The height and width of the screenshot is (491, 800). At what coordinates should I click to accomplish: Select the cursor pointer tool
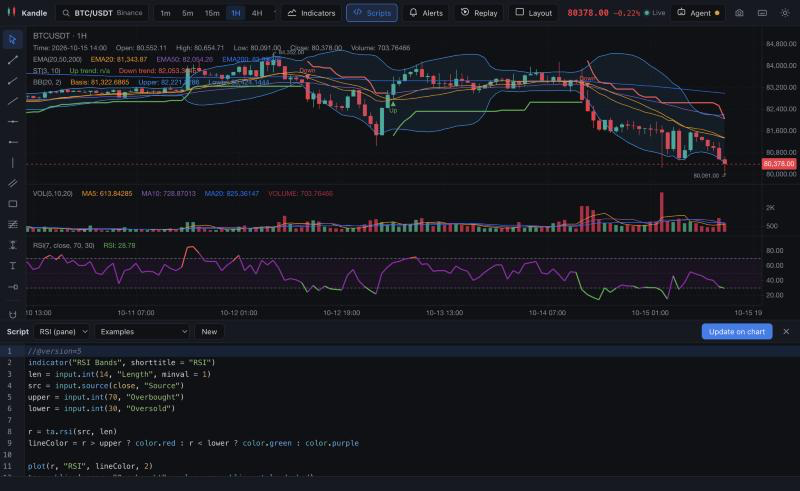click(13, 39)
